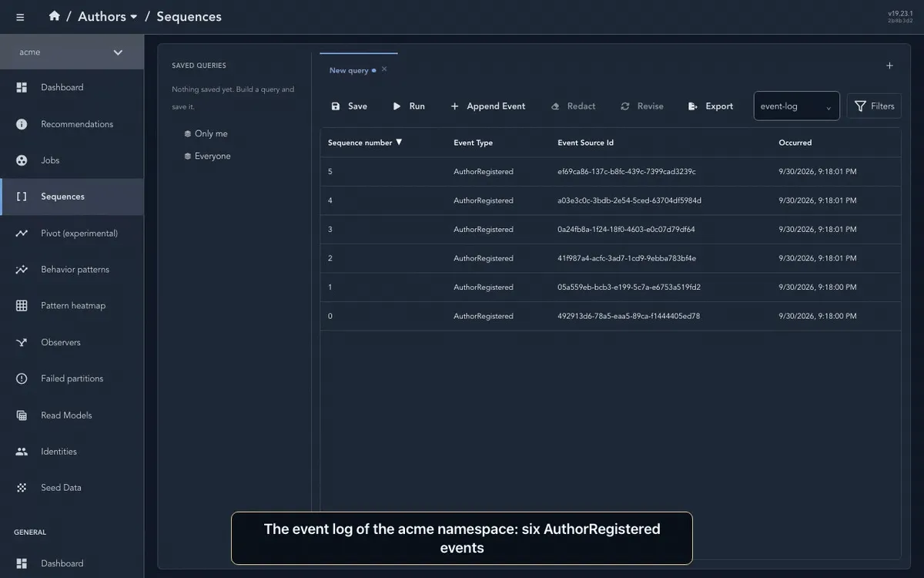Sort by Sequence number column
The height and width of the screenshot is (578, 924).
365,143
